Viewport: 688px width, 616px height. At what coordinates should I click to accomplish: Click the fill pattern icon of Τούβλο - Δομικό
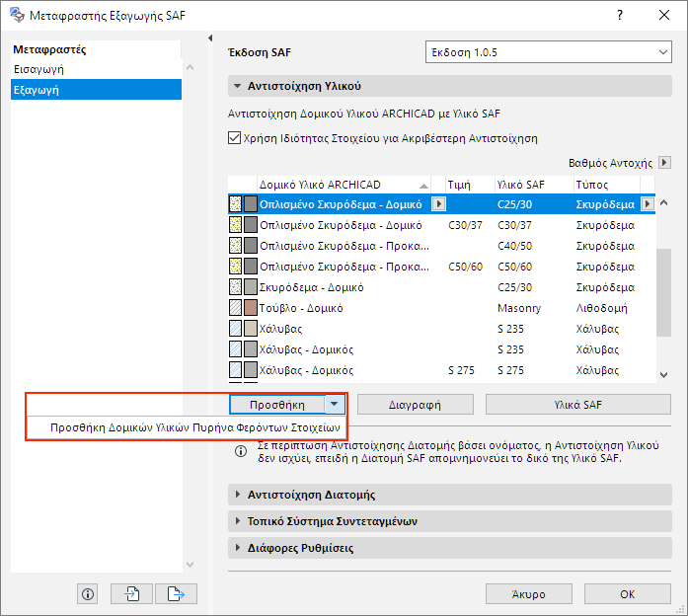click(x=236, y=308)
